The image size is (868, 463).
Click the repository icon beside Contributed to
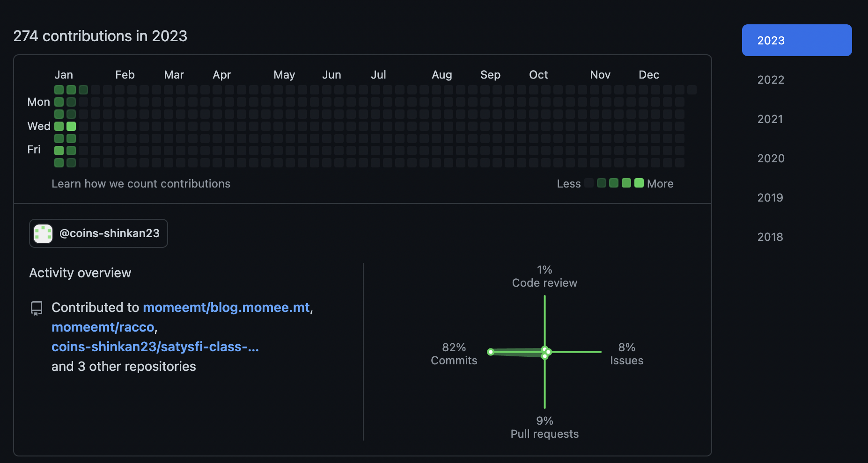tap(37, 308)
